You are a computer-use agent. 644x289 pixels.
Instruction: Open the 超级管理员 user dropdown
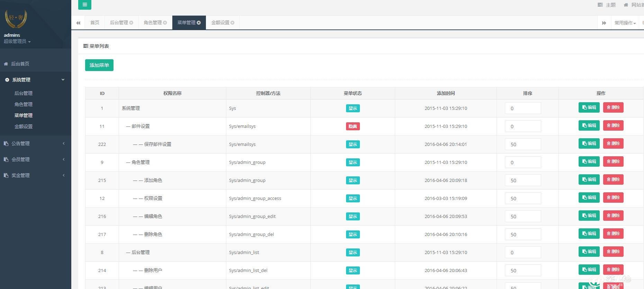pos(17,41)
